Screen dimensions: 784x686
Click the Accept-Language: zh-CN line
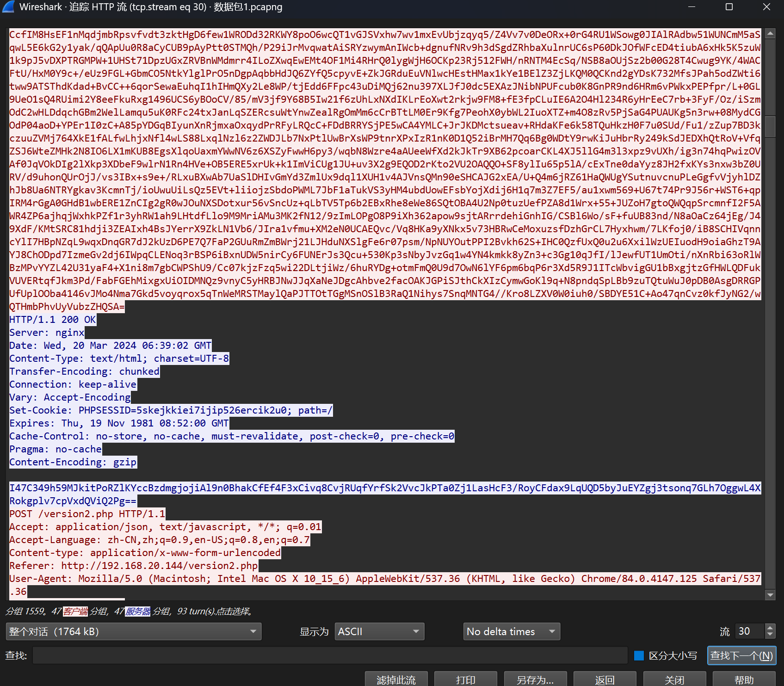[x=160, y=540]
